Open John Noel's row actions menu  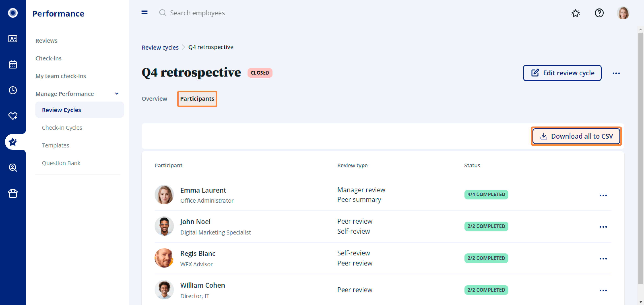[603, 227]
